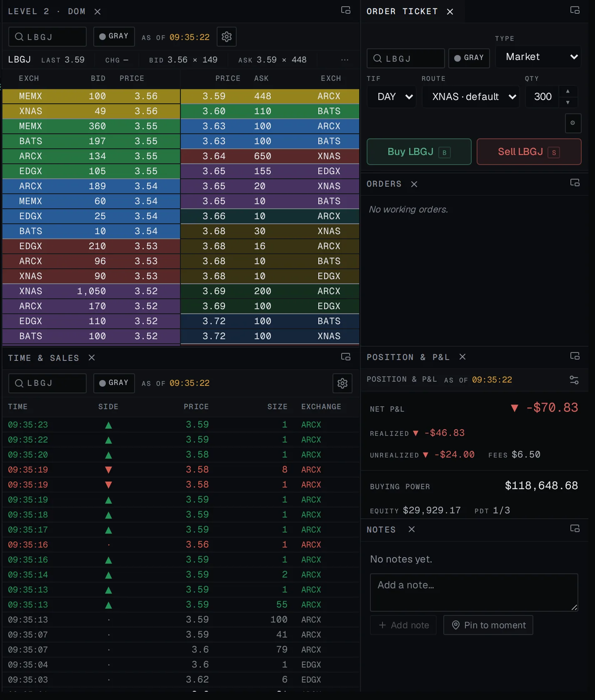
Task: Open the order ticket advanced settings icon
Action: [573, 123]
